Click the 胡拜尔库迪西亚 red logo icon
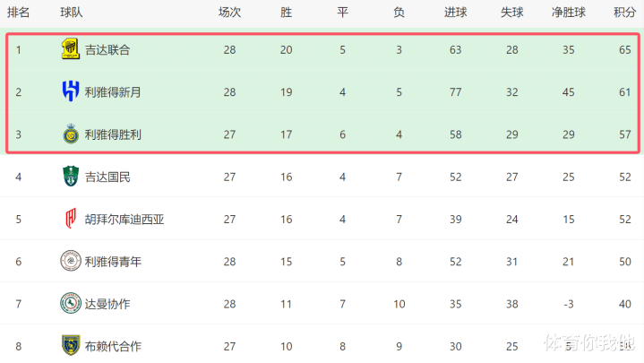This screenshot has height=363, width=644. pyautogui.click(x=71, y=219)
